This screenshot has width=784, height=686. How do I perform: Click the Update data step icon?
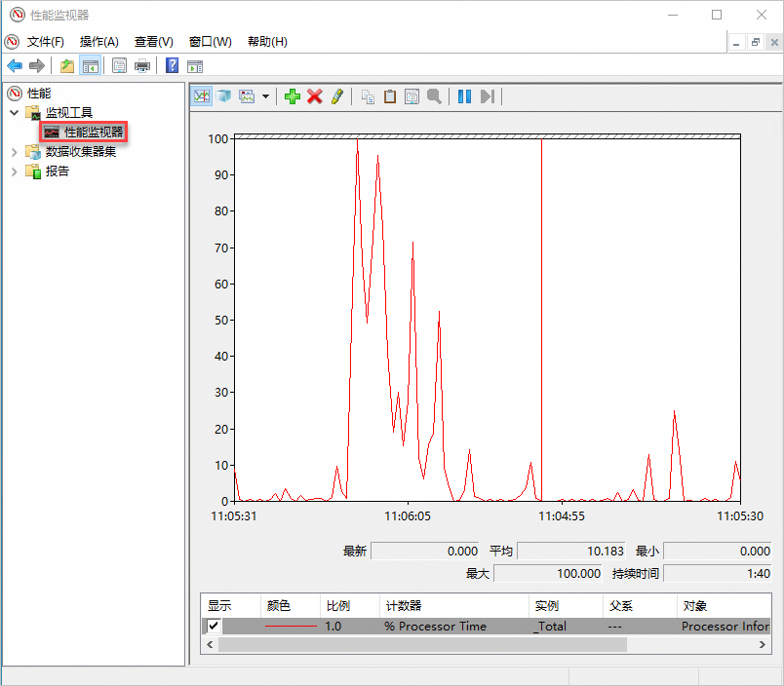(488, 95)
